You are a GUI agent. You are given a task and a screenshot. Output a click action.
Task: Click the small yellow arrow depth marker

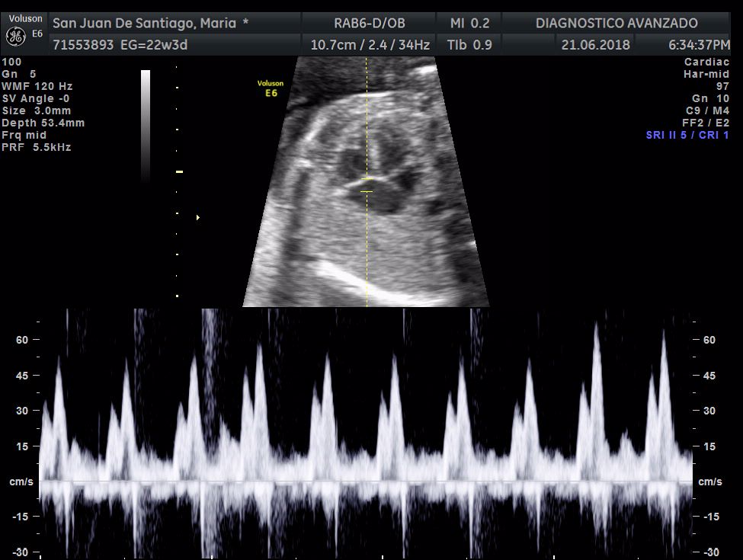click(198, 218)
